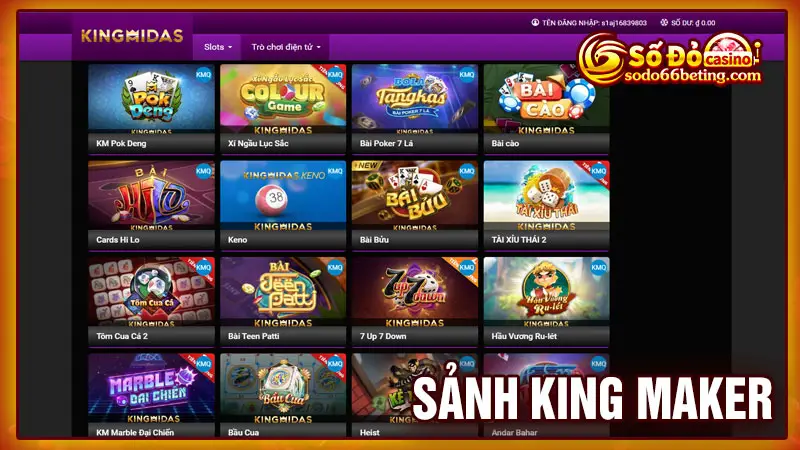Open the Tôm Cua Cá 2 game
The height and width of the screenshot is (450, 800).
click(x=151, y=291)
